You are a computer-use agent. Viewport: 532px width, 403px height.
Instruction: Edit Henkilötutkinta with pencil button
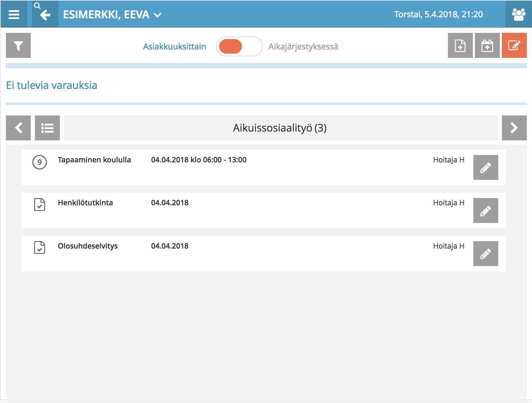486,211
